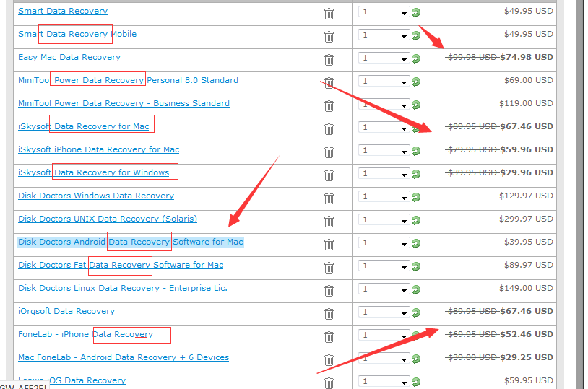This screenshot has width=588, height=389.
Task: Delete iSkysoft Data Recovery for Windows item
Action: [329, 175]
